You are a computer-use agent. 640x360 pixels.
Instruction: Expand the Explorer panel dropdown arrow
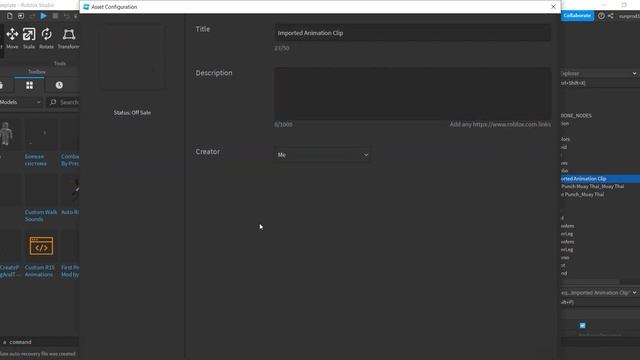point(634,73)
